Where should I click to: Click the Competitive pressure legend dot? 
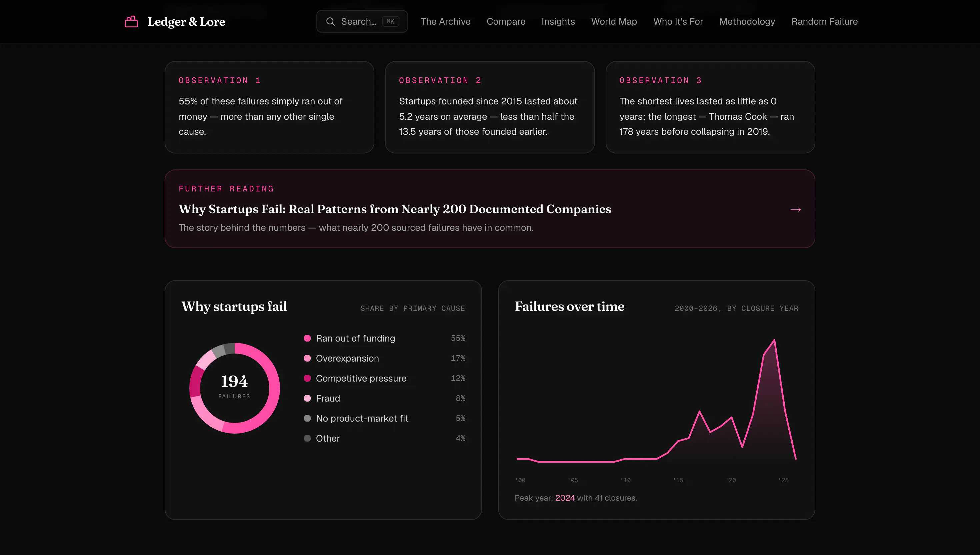tap(307, 378)
